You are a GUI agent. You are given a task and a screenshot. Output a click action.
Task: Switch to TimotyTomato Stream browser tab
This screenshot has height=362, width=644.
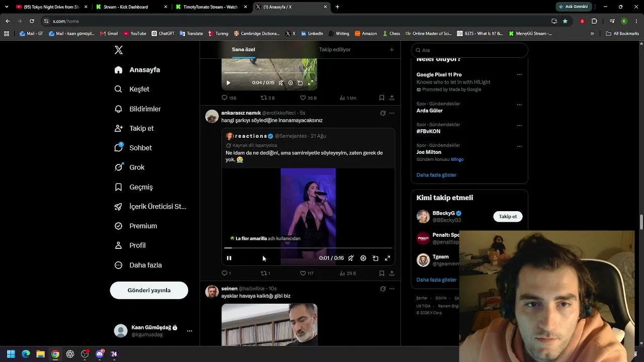click(x=211, y=7)
